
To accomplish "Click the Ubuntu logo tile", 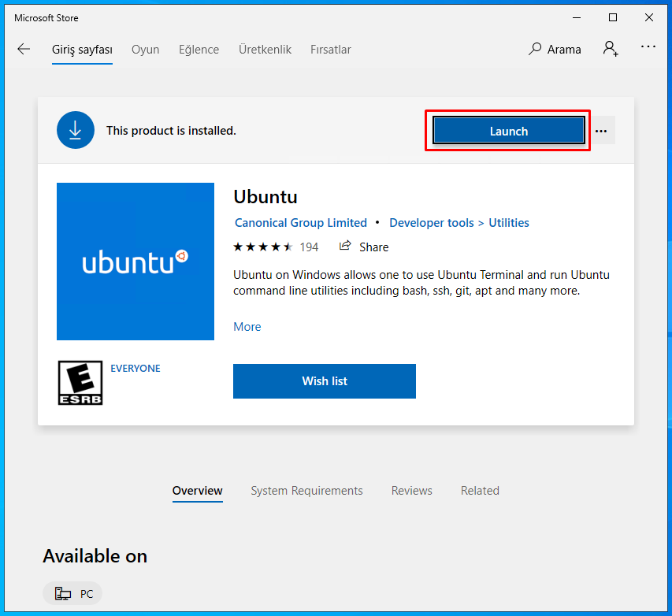I will (136, 262).
